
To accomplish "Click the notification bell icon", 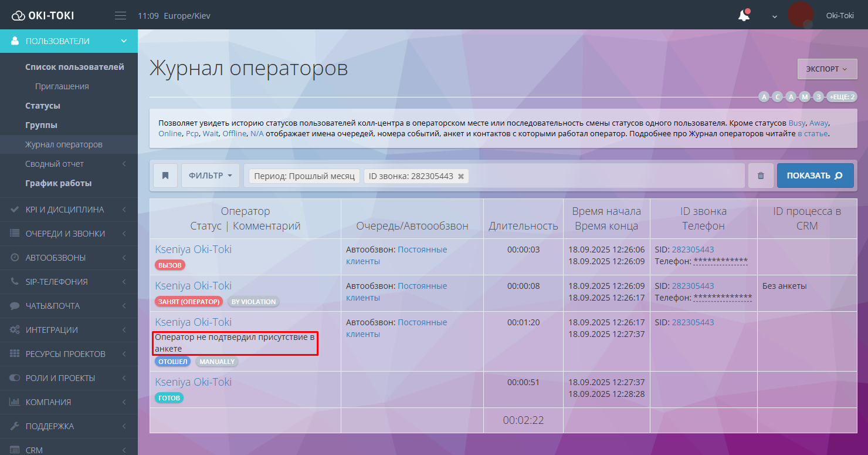I will (x=744, y=16).
